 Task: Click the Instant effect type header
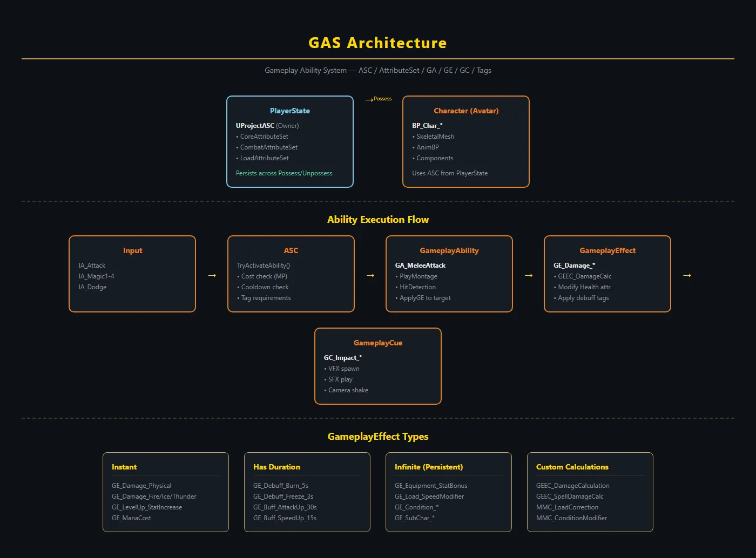(x=124, y=467)
